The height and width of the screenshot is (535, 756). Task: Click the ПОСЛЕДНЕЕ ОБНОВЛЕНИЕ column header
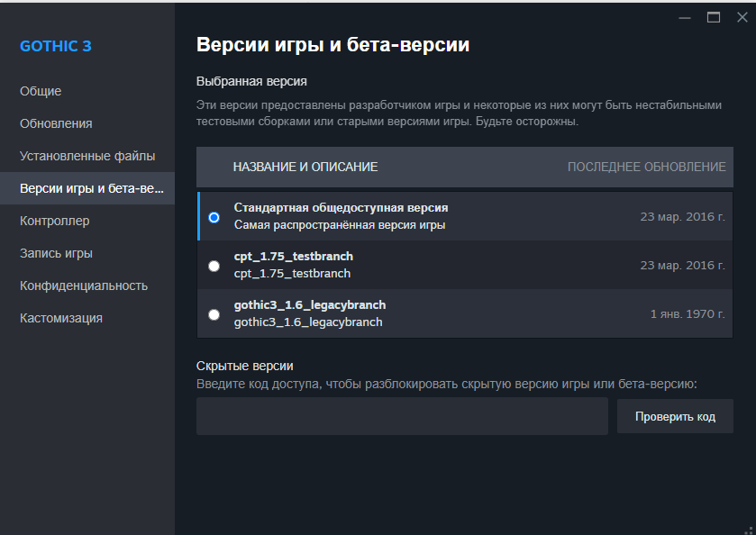646,167
